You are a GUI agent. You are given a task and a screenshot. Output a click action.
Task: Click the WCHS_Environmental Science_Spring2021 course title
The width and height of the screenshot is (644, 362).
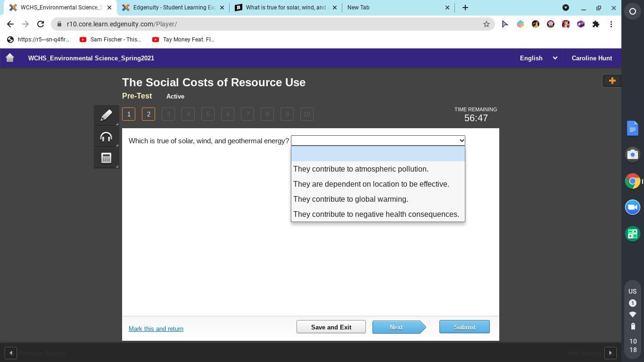[91, 58]
